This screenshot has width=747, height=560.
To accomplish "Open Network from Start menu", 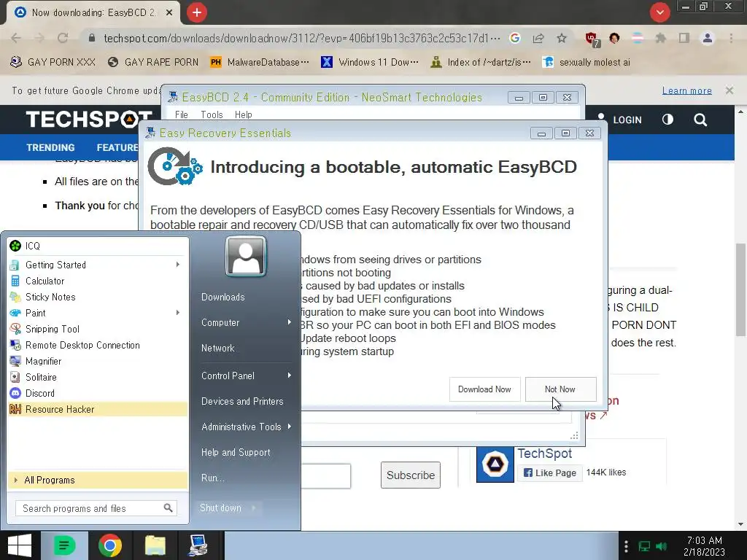I will [217, 348].
